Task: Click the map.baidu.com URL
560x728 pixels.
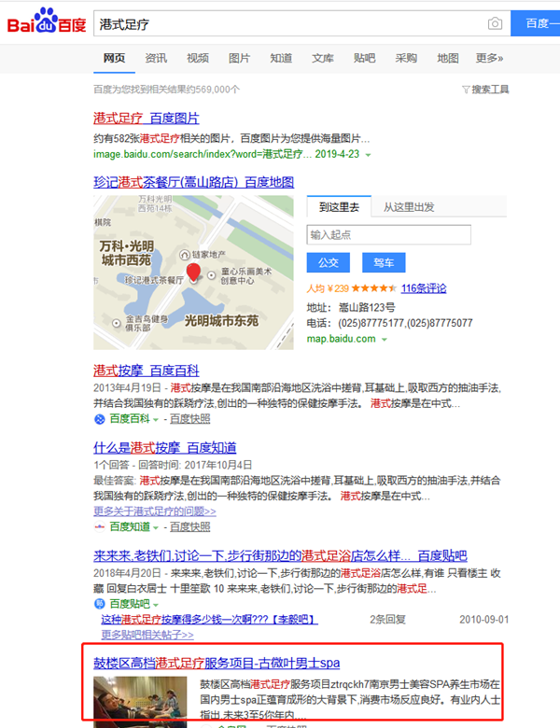Action: pyautogui.click(x=342, y=339)
